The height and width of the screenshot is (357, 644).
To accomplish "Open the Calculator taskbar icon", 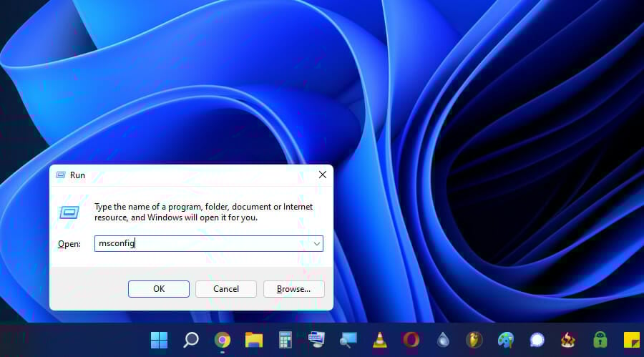I will click(285, 340).
